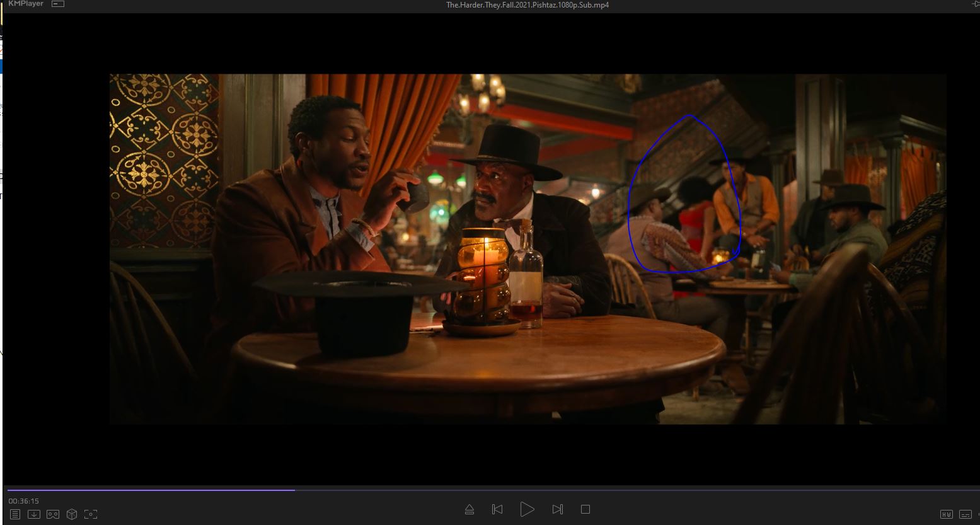Click the partially visible top-right corner icon
Viewport: 980px width, 525px height.
[976, 4]
